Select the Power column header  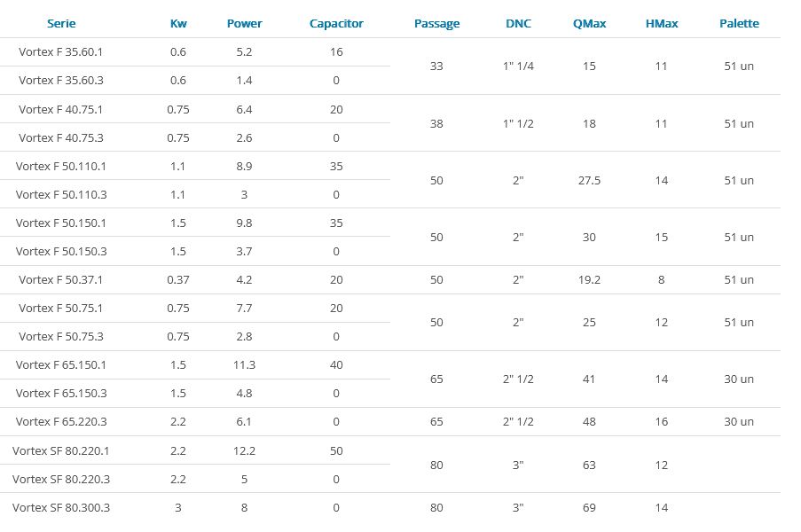click(244, 23)
